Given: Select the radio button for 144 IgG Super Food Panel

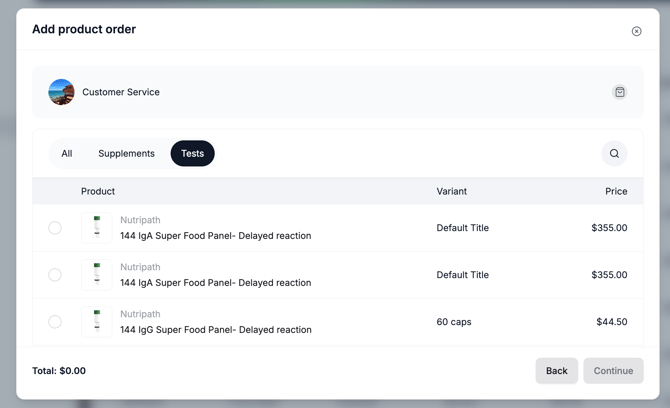Looking at the screenshot, I should (x=55, y=322).
